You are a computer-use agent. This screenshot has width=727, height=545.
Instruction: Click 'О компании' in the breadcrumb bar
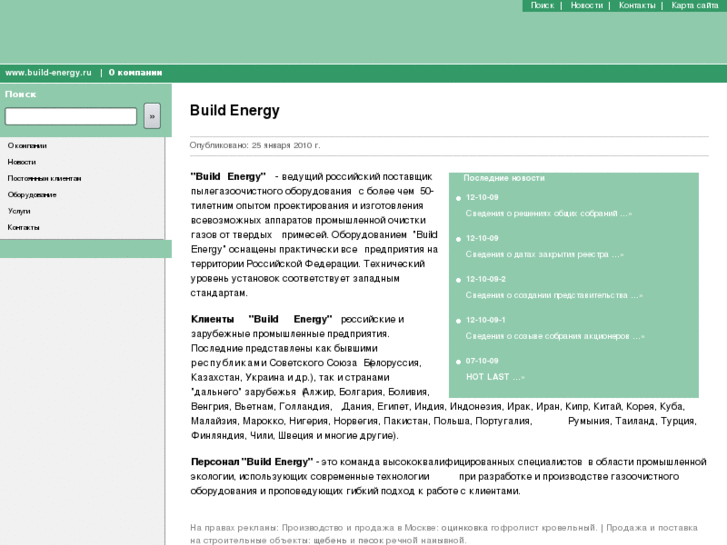click(135, 73)
